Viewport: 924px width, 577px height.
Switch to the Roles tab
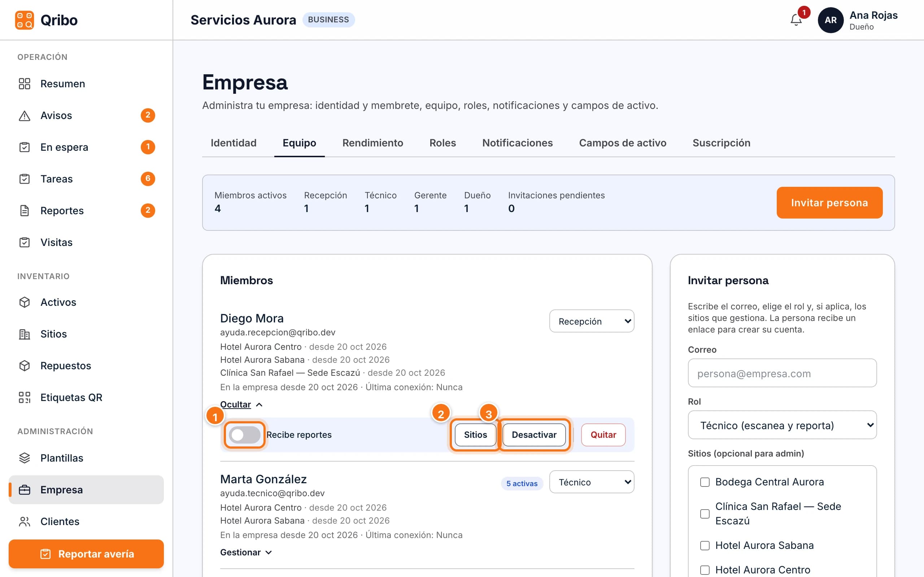[x=443, y=143]
